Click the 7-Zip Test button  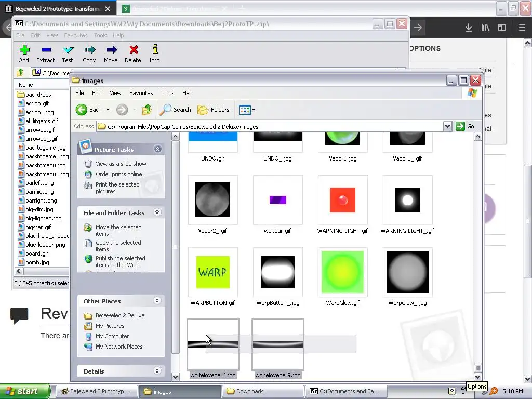coord(68,54)
